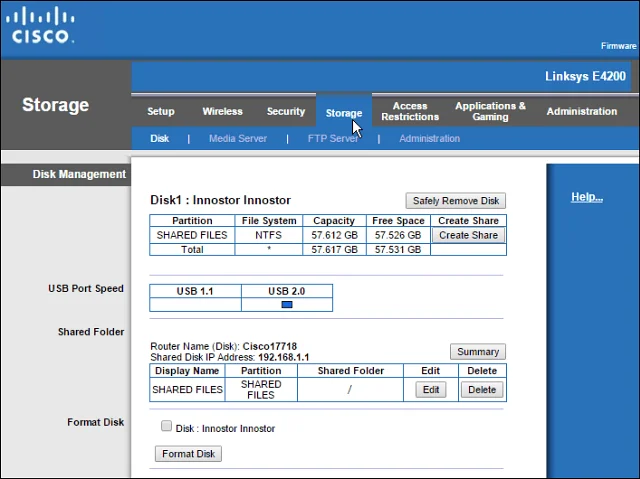Click the Cisco logo
The image size is (640, 479).
click(40, 25)
